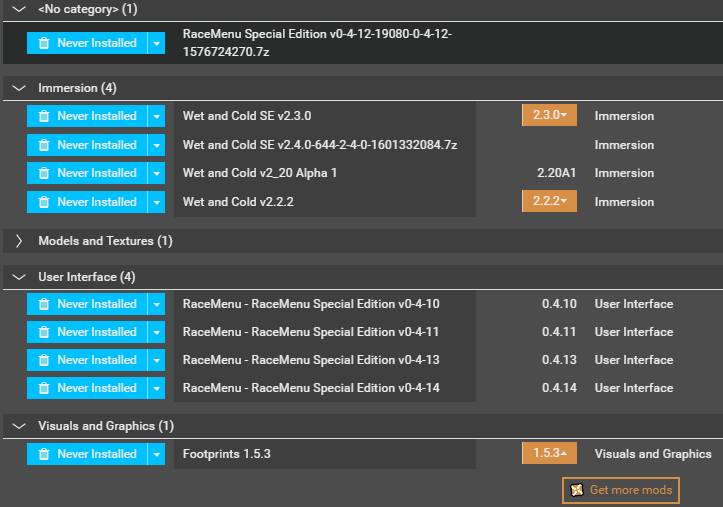Viewport: 723px width, 507px height.
Task: Click User Interface category of RaceMenu v0-4-10
Action: [x=634, y=304]
